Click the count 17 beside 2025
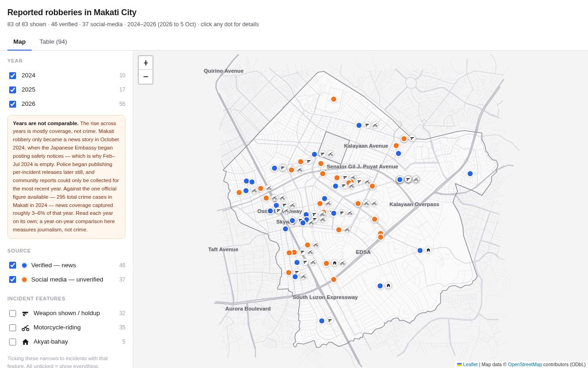588x368 pixels. (x=122, y=90)
